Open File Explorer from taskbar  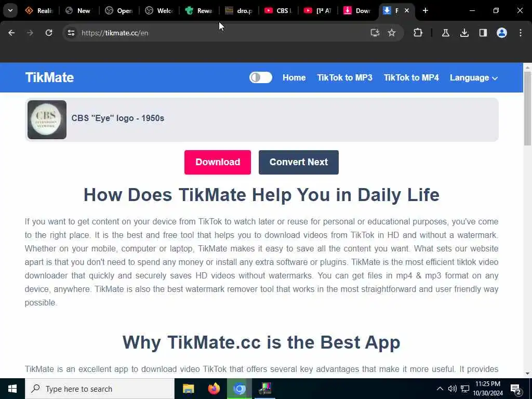[188, 389]
